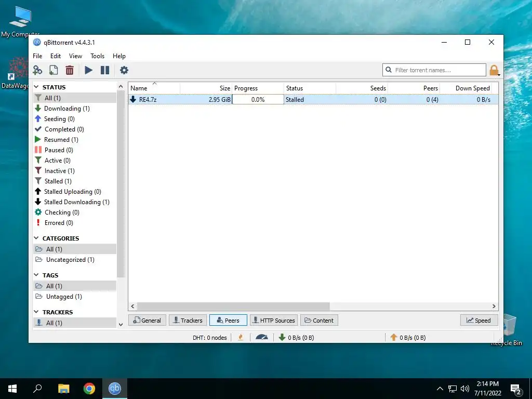Image resolution: width=532 pixels, height=399 pixels.
Task: Select All (1) under CATEGORIES
Action: [x=75, y=249]
